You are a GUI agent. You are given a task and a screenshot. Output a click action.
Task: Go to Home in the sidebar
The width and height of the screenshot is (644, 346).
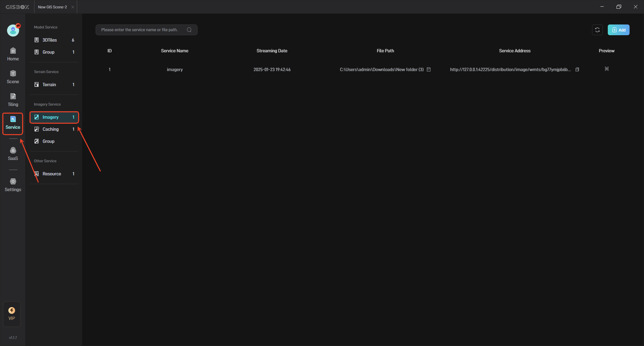tap(13, 54)
